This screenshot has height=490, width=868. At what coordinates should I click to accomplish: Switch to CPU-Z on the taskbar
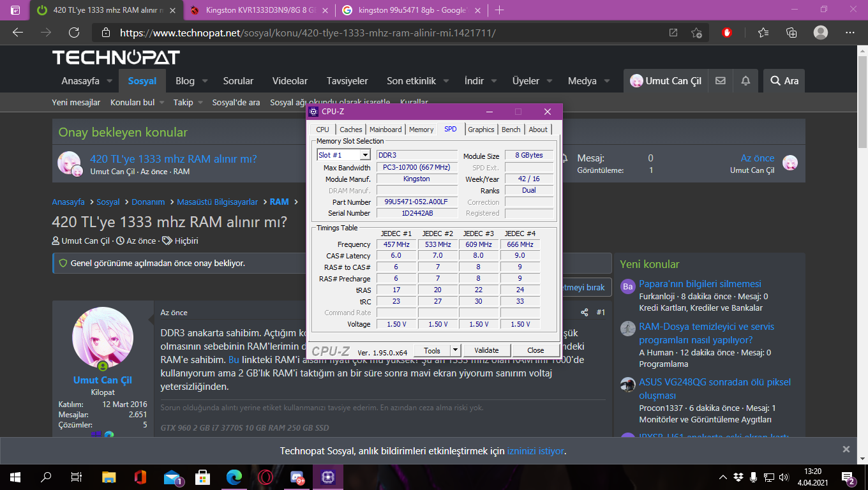coord(328,477)
